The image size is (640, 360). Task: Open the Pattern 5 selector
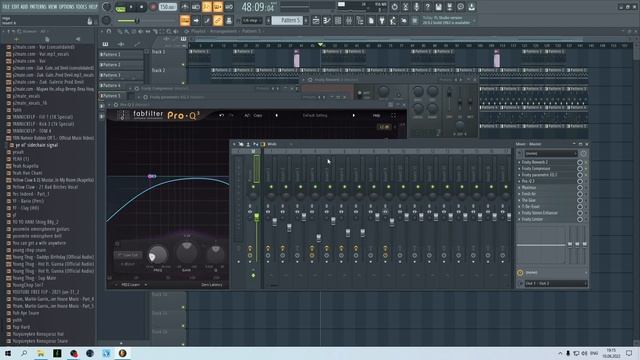click(287, 20)
